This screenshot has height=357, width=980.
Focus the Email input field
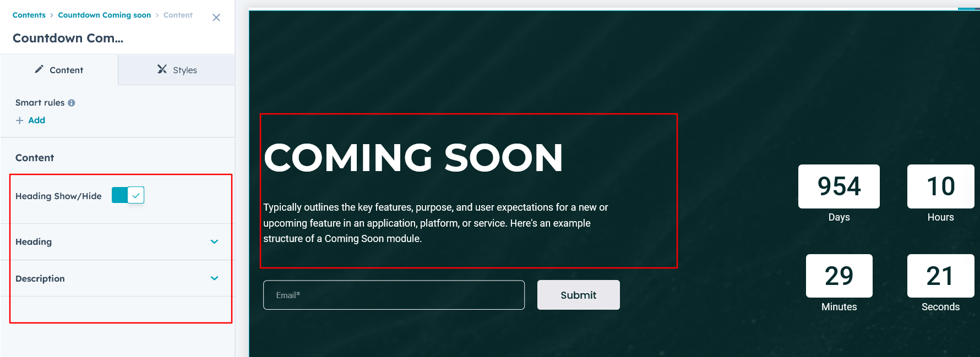click(x=394, y=295)
